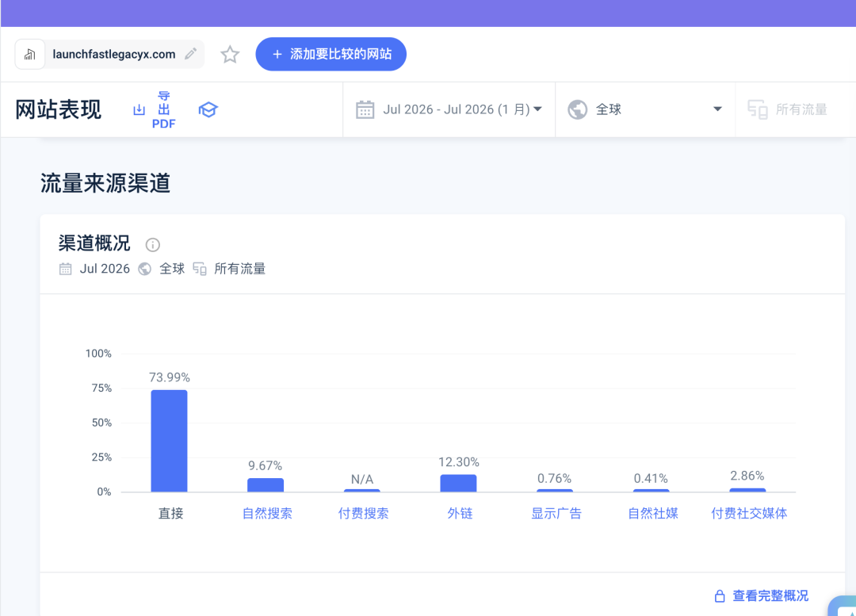Click the site favicon icon beside launchfastlegacyx.com

tap(30, 54)
